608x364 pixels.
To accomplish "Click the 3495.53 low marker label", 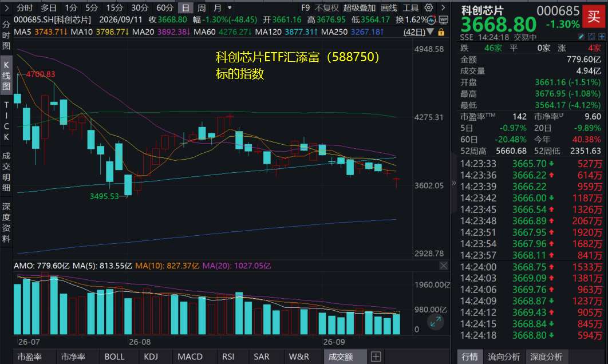I will click(104, 196).
